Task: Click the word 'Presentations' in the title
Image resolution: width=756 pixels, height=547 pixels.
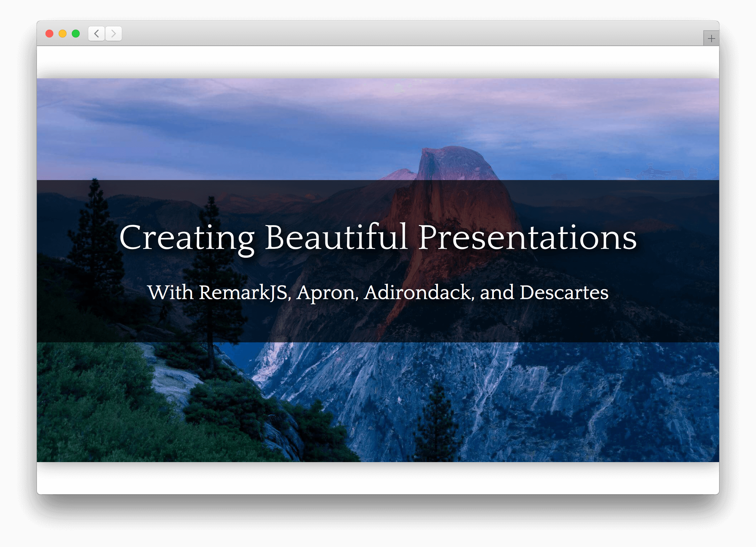Action: coord(527,238)
